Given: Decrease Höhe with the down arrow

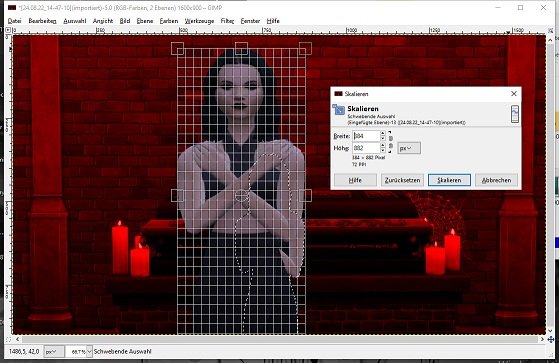Looking at the screenshot, I should [383, 150].
